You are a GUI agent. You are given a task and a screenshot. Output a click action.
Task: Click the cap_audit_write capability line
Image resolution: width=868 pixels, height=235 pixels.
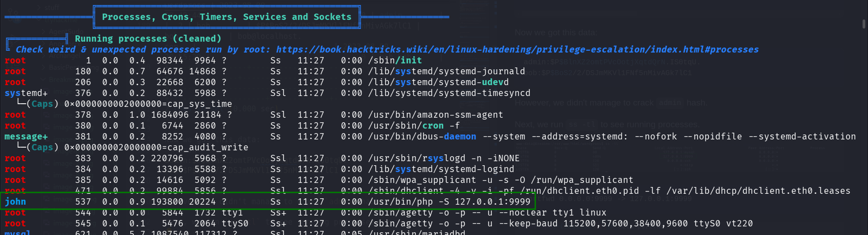[x=156, y=147]
